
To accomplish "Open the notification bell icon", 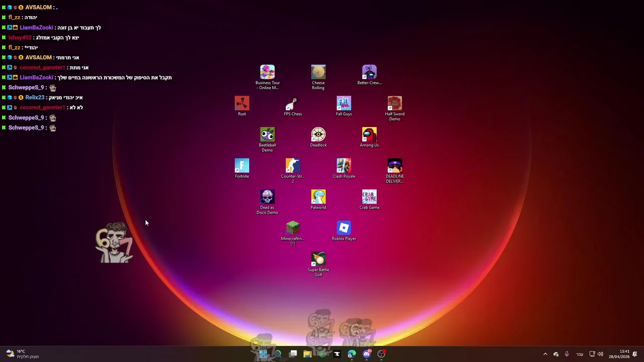I will click(x=635, y=354).
